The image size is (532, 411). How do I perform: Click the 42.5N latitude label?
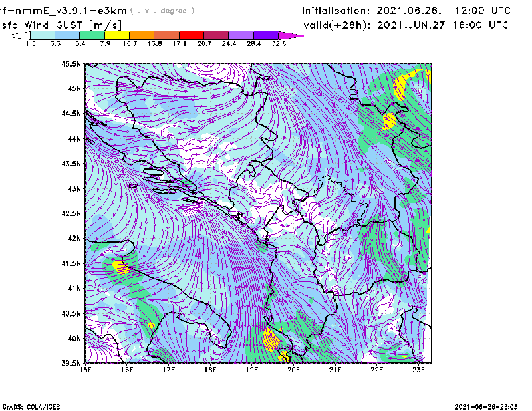coord(71,213)
